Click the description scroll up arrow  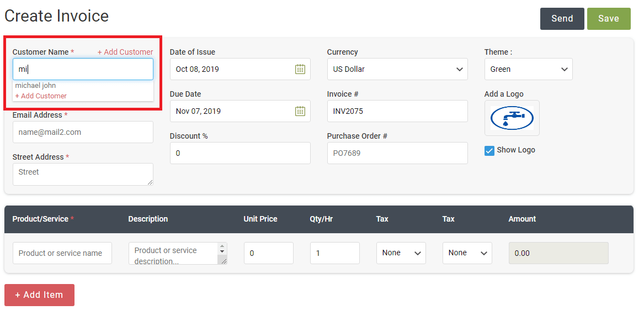[x=222, y=246]
